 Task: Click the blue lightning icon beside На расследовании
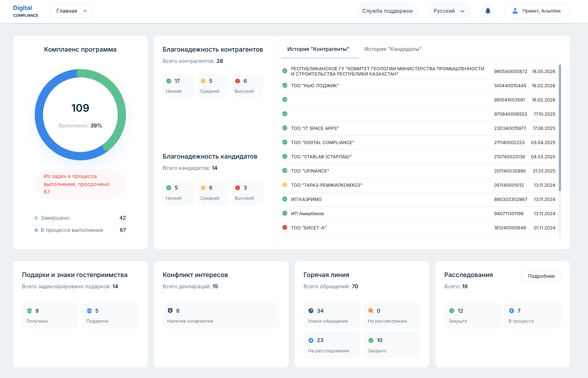(x=311, y=340)
